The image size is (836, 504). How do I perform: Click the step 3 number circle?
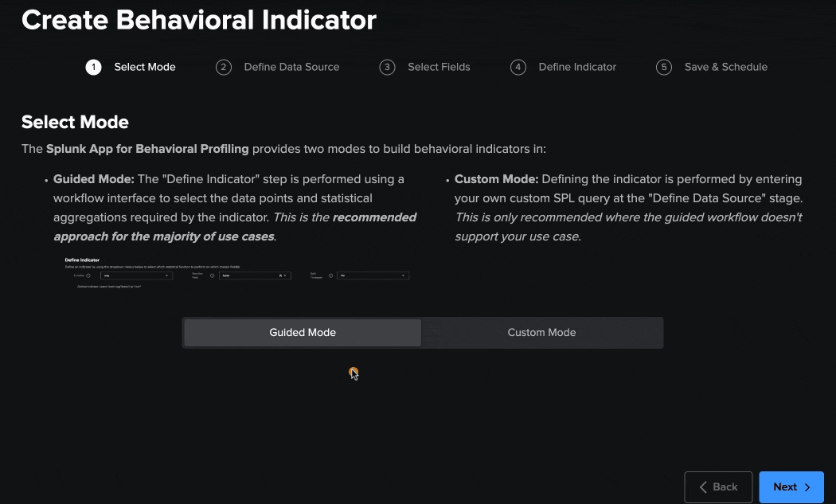[x=387, y=67]
